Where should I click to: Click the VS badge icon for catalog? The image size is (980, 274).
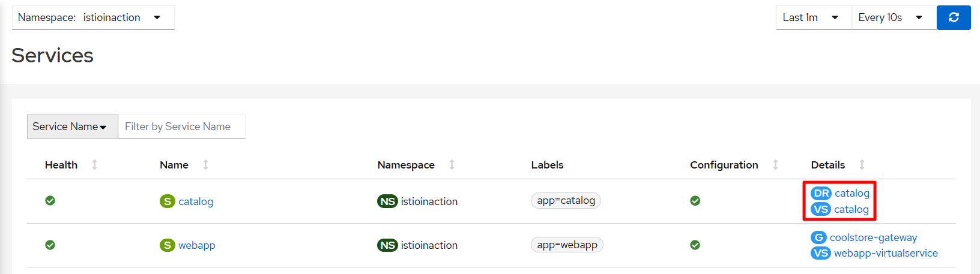click(821, 209)
